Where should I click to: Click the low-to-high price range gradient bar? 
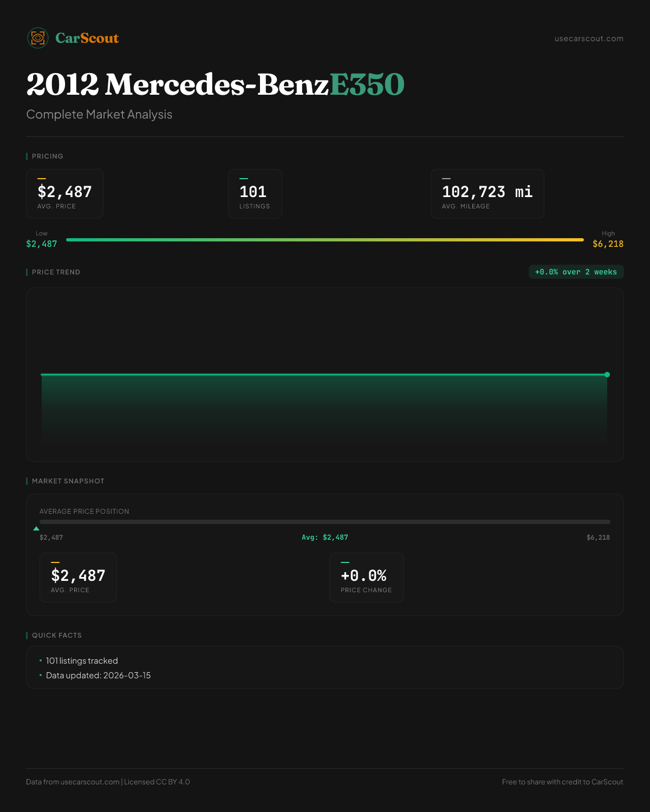[325, 240]
